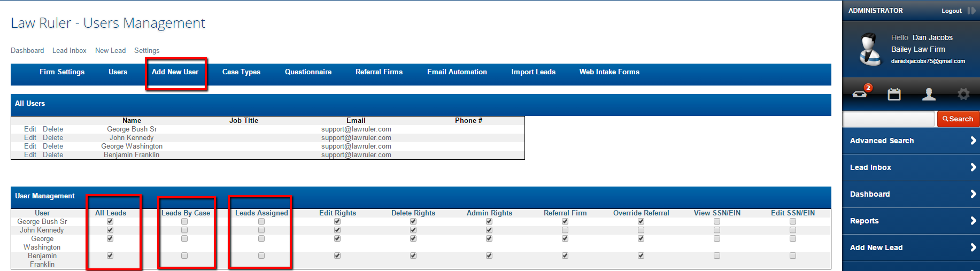Click the top New Lead link
The image size is (980, 271).
pos(110,50)
